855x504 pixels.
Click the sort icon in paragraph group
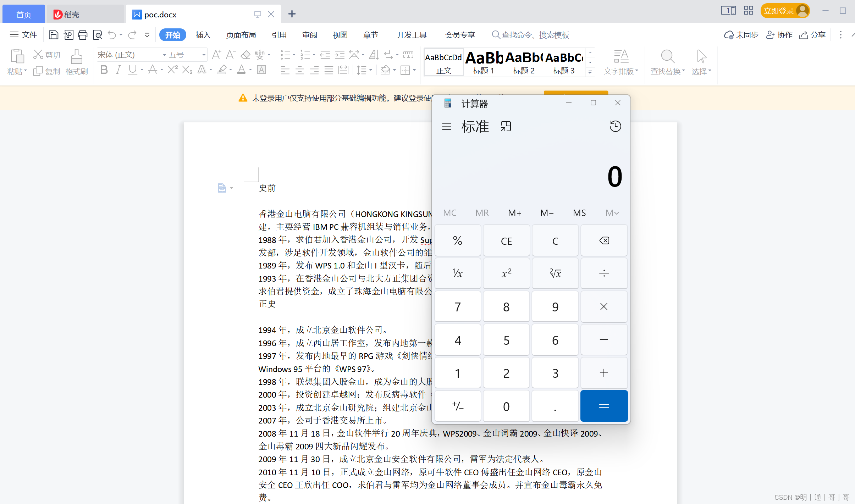[374, 55]
